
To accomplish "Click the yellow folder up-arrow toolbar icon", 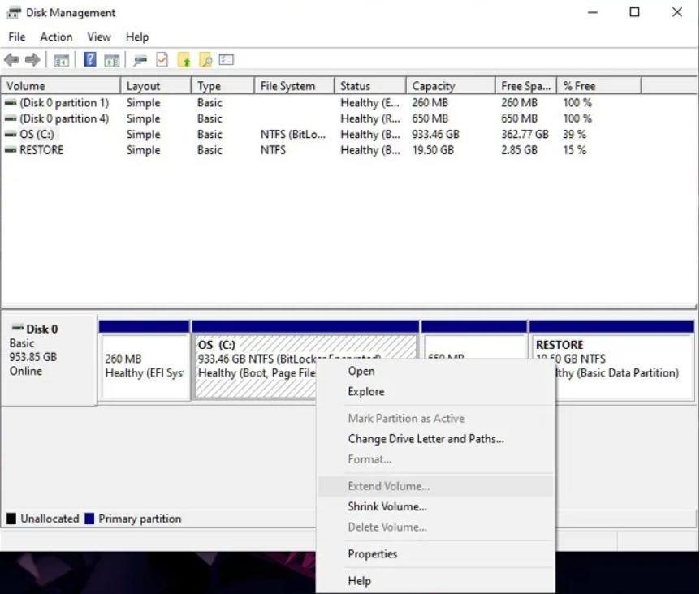I will point(184,60).
